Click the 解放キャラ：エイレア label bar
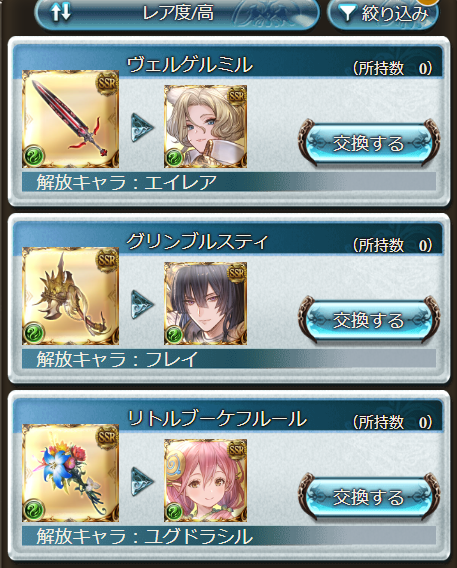The width and height of the screenshot is (457, 568). 229,182
